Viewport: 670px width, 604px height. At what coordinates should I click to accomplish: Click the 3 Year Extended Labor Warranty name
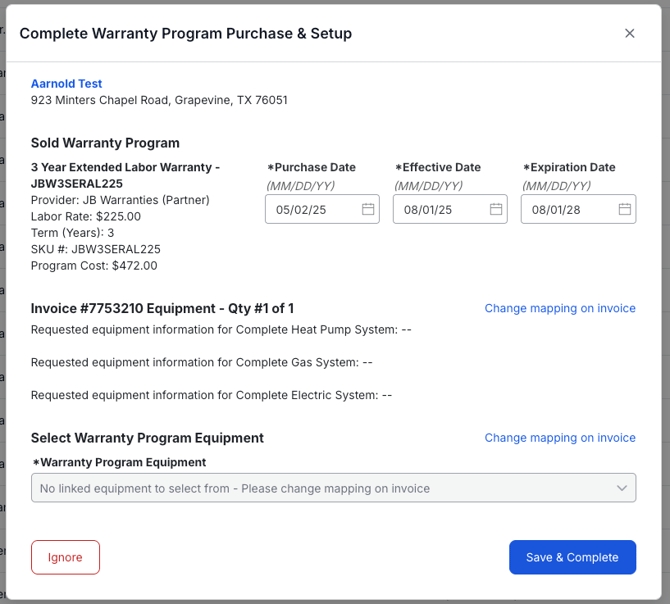click(125, 168)
